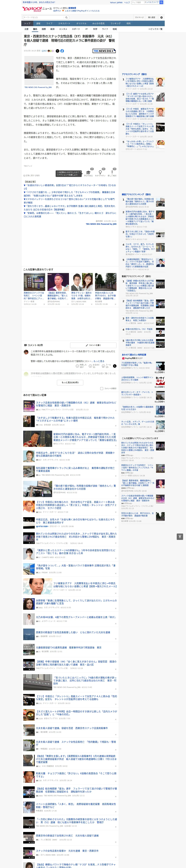Select the エキスパート tab
The height and width of the screenshot is (868, 186).
pos(64,24)
